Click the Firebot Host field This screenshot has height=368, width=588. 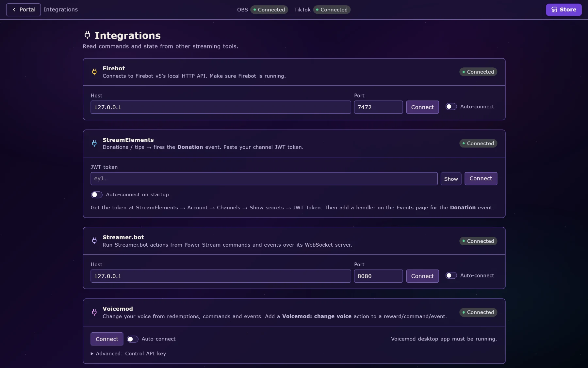[x=221, y=107]
